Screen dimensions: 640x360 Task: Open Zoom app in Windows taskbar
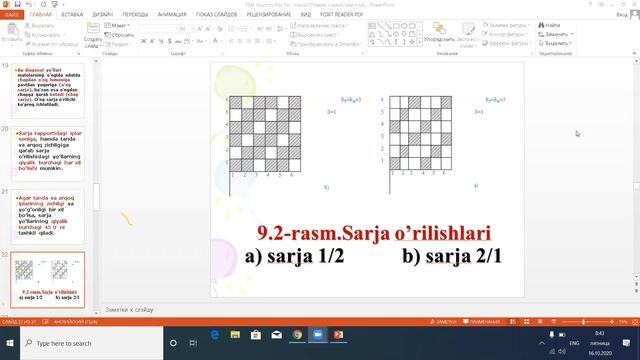point(318,335)
